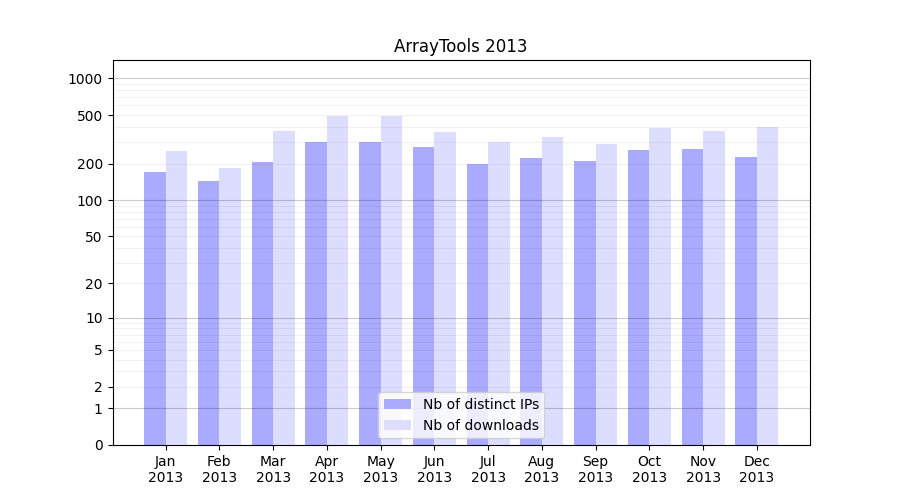
Task: Select the 'Nb of distinct IPs' legend label
Action: (x=480, y=404)
